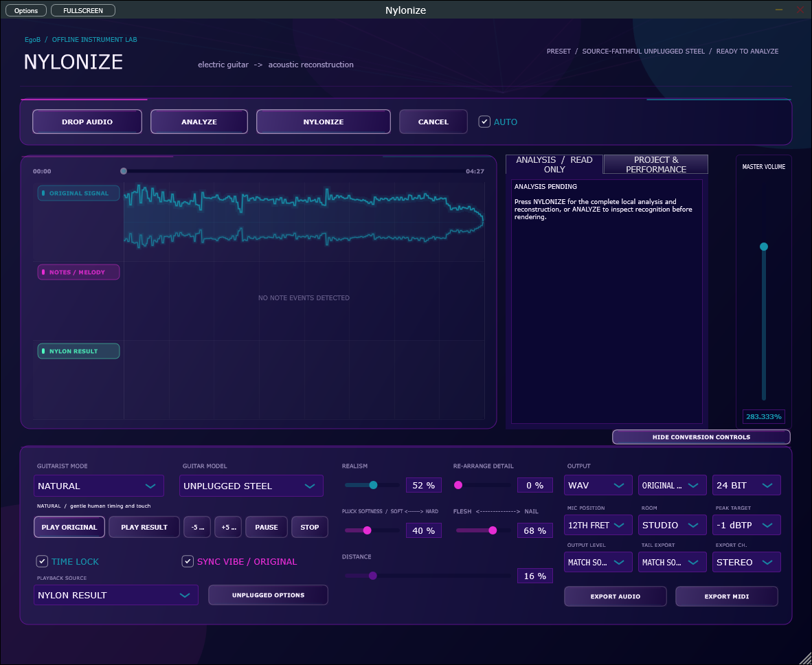The image size is (812, 665).
Task: Run the NYLONIZE conversion
Action: [x=323, y=122]
